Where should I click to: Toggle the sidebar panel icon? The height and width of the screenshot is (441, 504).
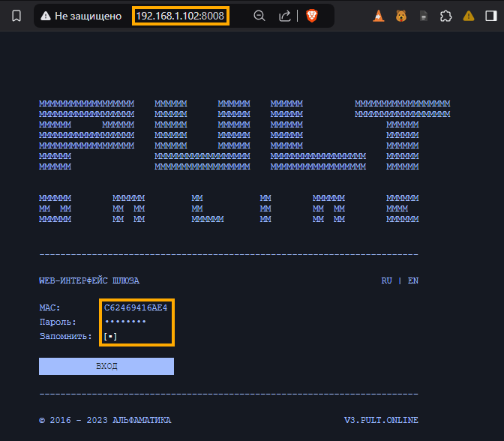point(491,16)
